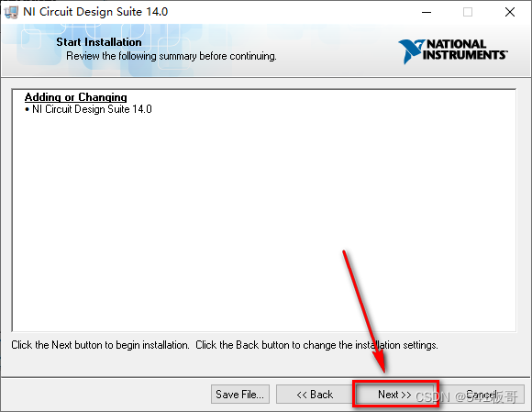
Task: Select NI Circuit Design Suite 14.0 summary item
Action: pyautogui.click(x=88, y=109)
